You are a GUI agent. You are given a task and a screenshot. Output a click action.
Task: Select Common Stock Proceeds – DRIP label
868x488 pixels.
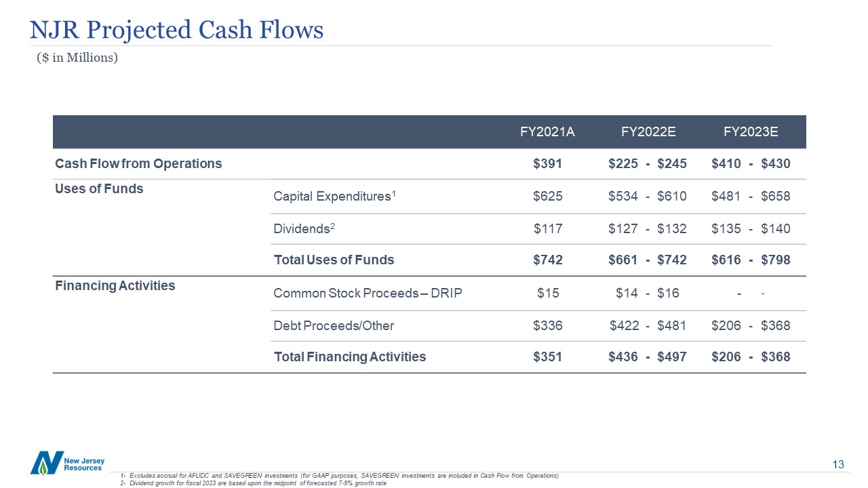368,293
